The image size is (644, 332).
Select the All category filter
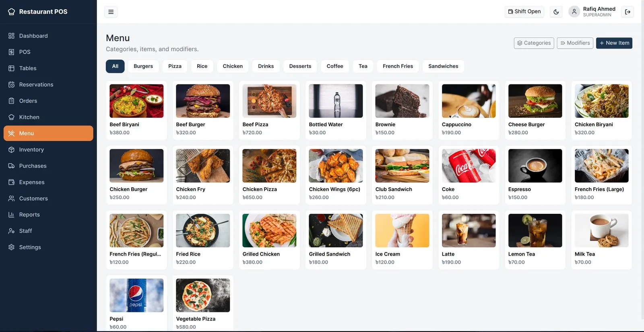115,66
